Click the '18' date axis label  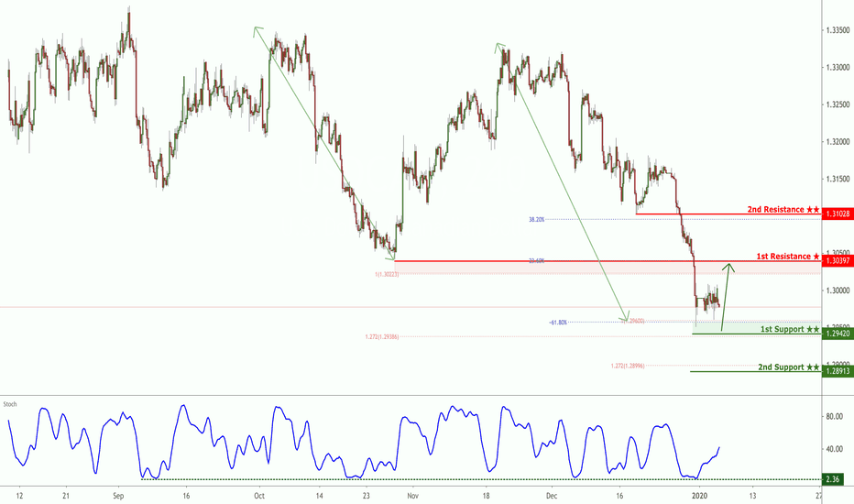click(486, 496)
